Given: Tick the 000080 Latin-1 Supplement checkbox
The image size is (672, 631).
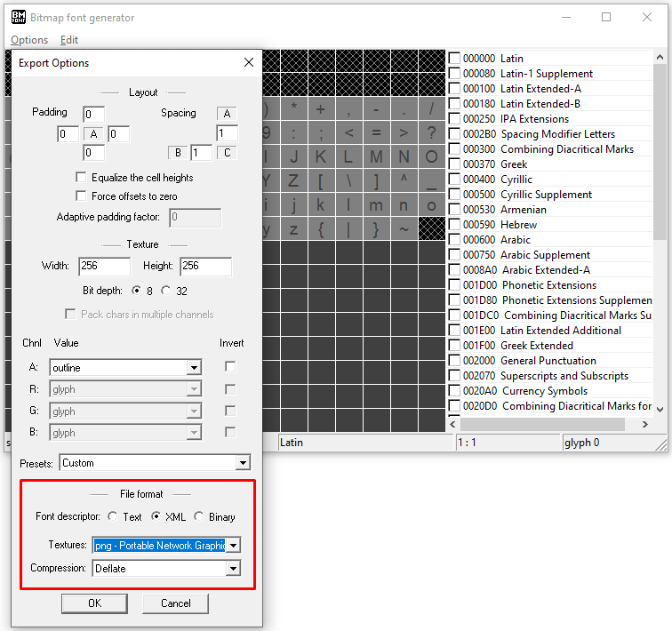Looking at the screenshot, I should pos(454,73).
